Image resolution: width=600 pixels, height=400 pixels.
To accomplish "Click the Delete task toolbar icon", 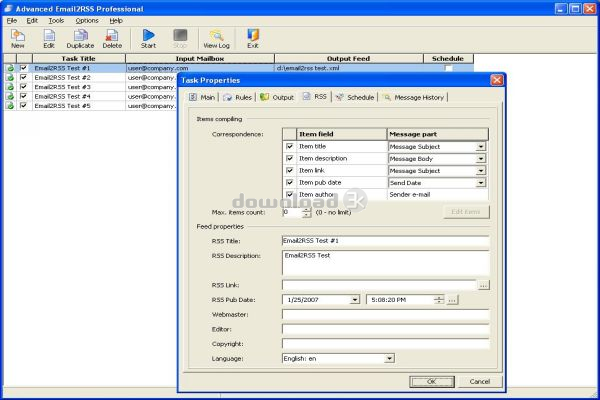I will tap(112, 39).
